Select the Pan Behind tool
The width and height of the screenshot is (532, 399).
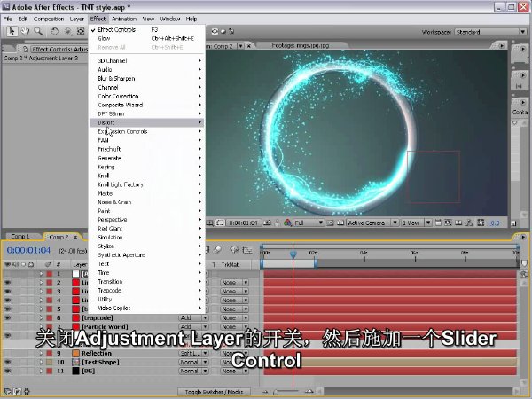[x=81, y=32]
